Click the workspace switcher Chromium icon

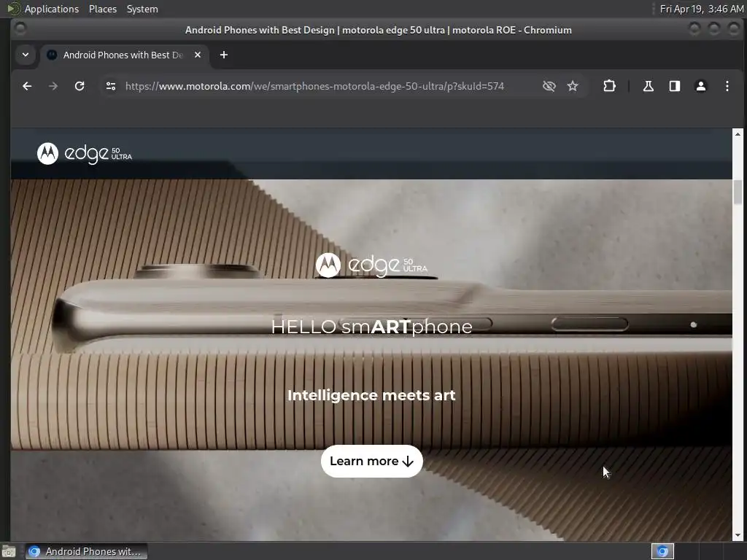[x=662, y=551]
